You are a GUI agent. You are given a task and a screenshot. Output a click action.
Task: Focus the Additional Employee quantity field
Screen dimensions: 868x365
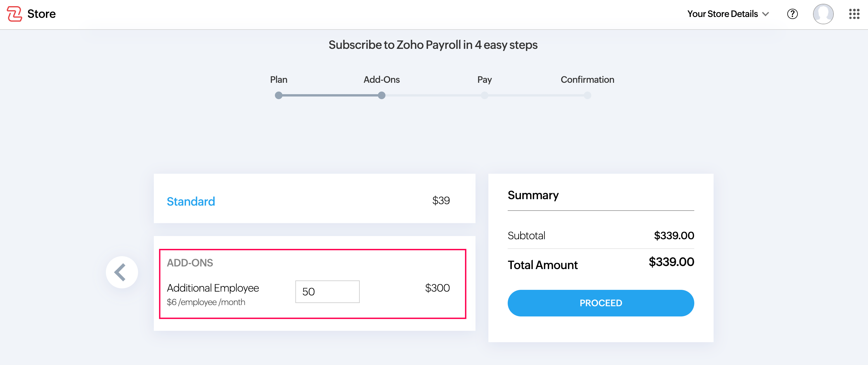(x=327, y=292)
